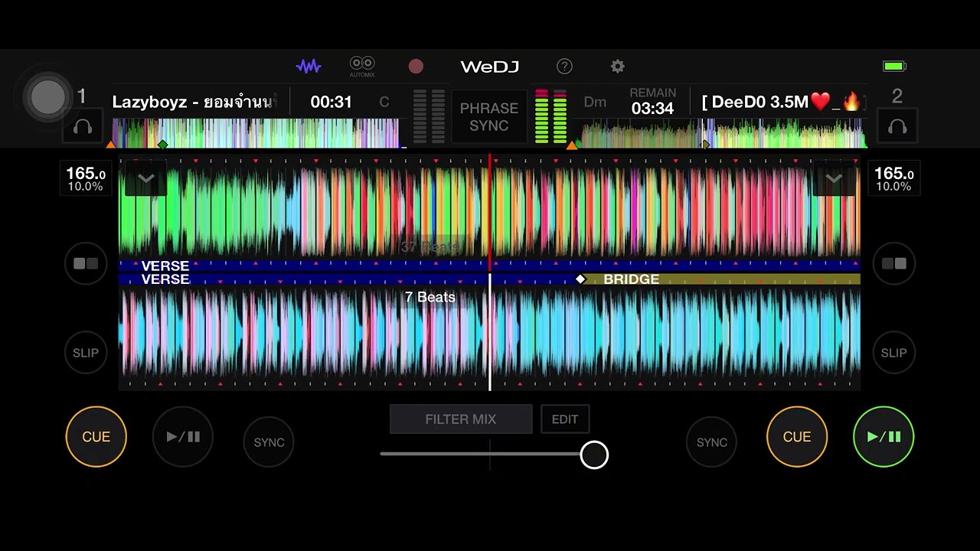Toggle SLIP mode on deck 1
This screenshot has width=980, height=551.
[86, 353]
